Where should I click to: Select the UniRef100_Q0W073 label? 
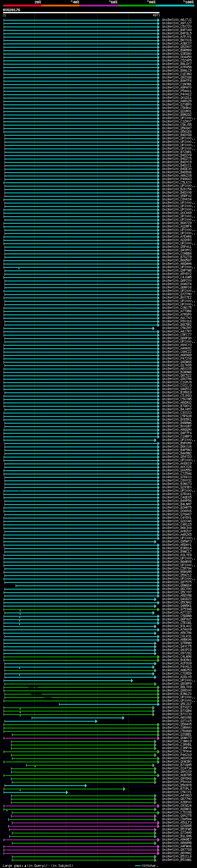[176, 737]
